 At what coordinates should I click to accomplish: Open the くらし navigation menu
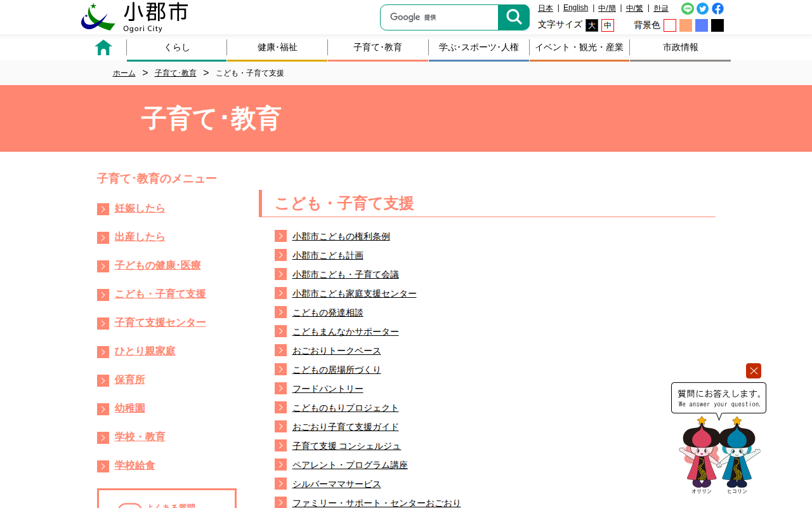pyautogui.click(x=177, y=48)
